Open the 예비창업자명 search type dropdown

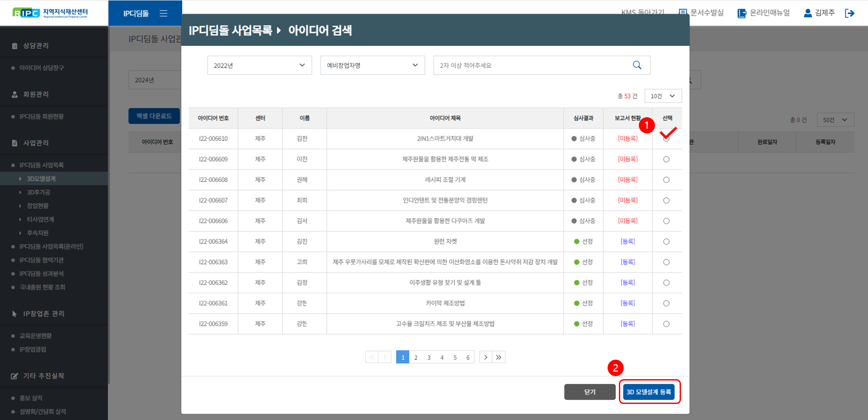pyautogui.click(x=372, y=65)
